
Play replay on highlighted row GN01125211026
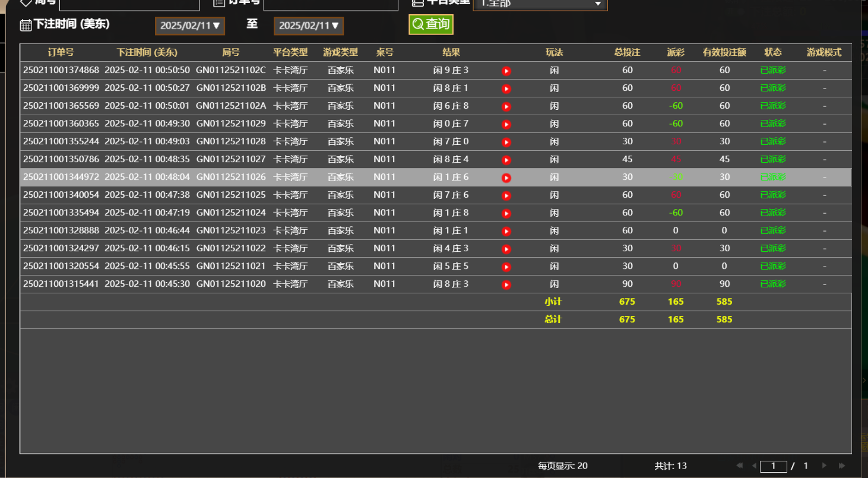[506, 177]
